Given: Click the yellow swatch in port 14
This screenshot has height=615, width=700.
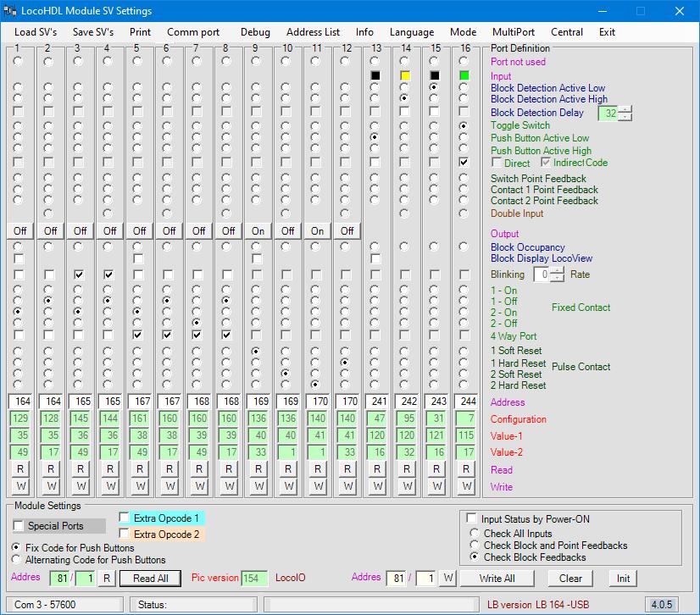Looking at the screenshot, I should point(405,75).
